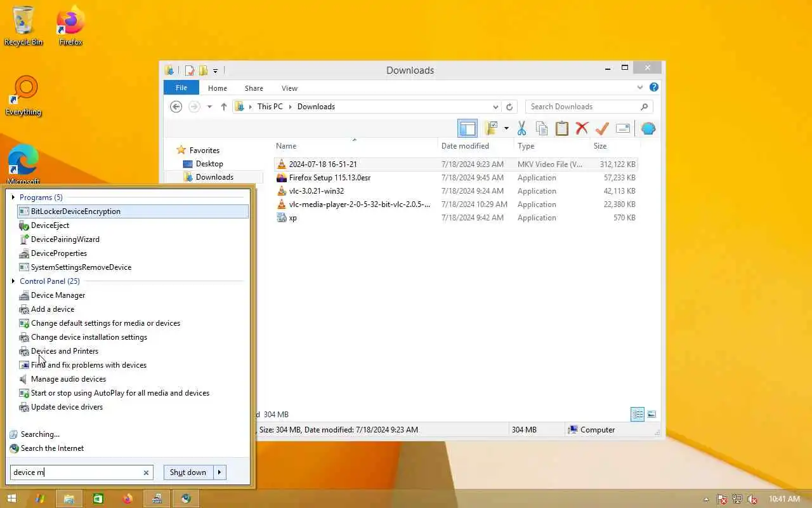Open Everything desktop shortcut
Screen dimensions: 812x508
point(23,95)
